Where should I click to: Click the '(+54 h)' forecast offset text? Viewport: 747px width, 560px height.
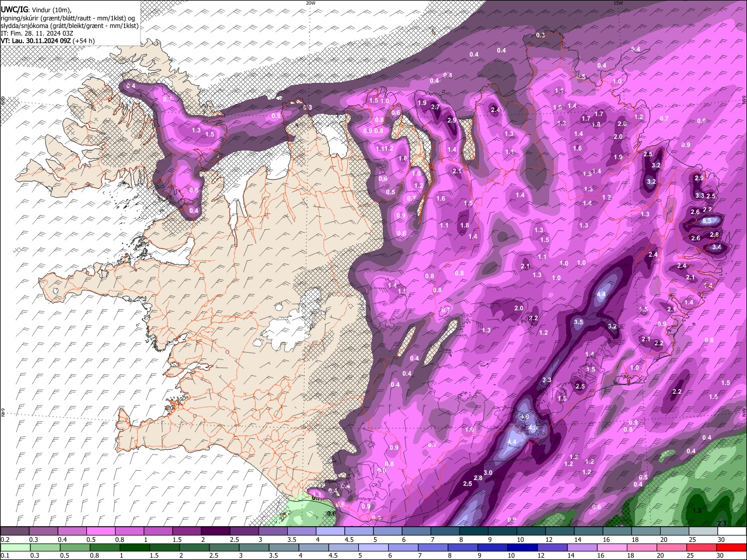(84, 41)
